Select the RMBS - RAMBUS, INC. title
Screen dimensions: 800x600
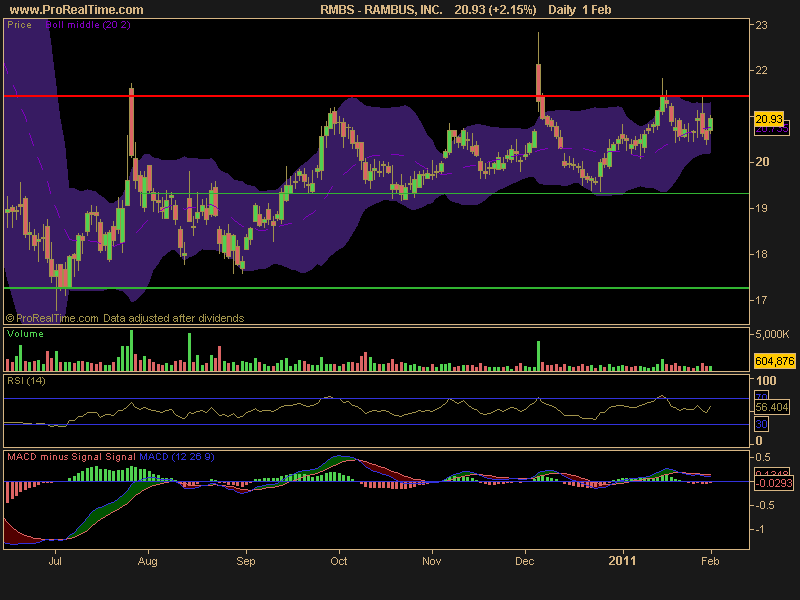point(381,10)
